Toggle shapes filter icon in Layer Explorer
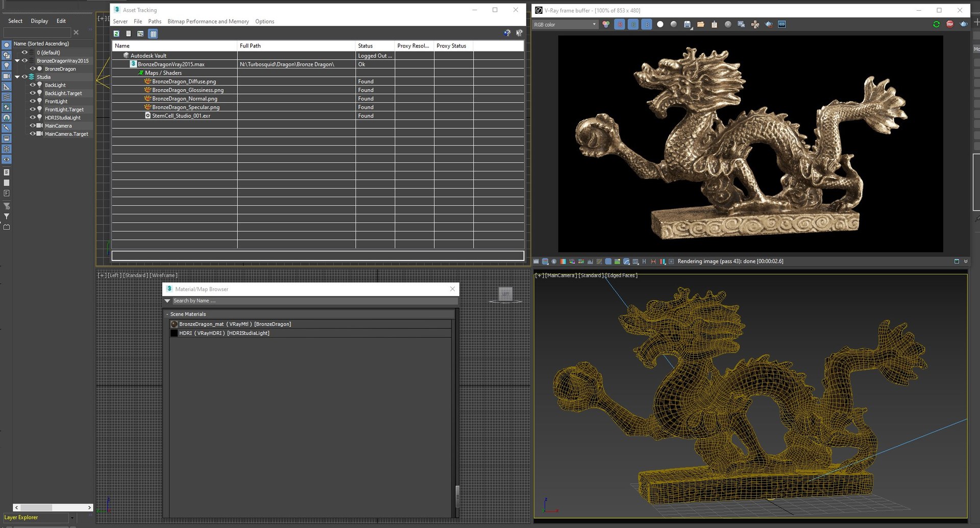 [x=7, y=55]
